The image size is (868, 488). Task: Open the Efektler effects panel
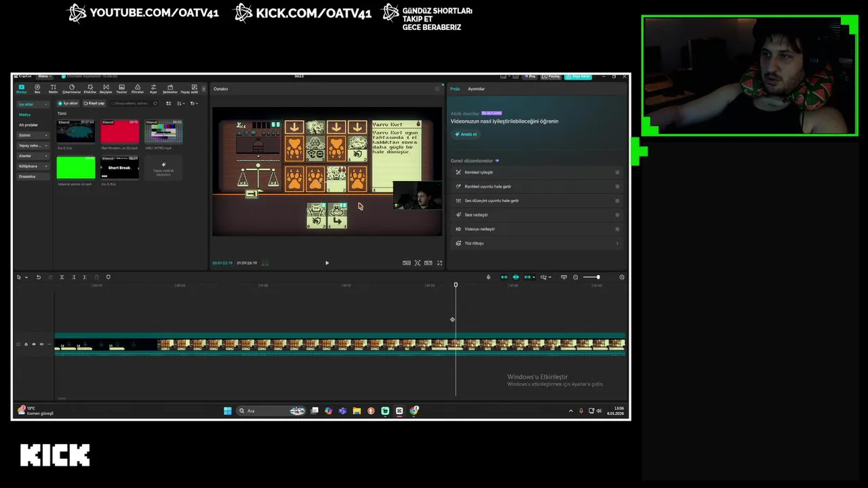click(x=90, y=89)
